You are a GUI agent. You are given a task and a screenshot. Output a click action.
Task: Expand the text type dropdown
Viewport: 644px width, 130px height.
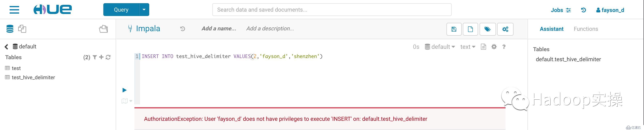point(467,47)
